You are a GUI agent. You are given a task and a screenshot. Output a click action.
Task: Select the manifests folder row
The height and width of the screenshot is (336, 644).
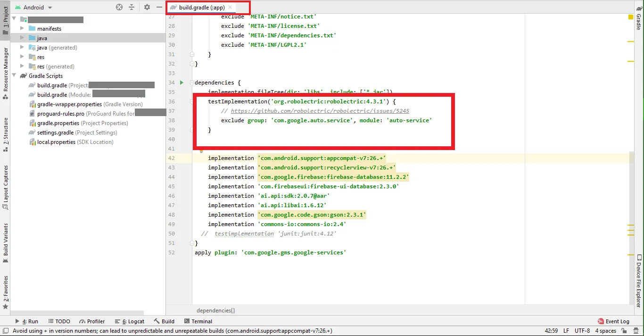pos(88,28)
